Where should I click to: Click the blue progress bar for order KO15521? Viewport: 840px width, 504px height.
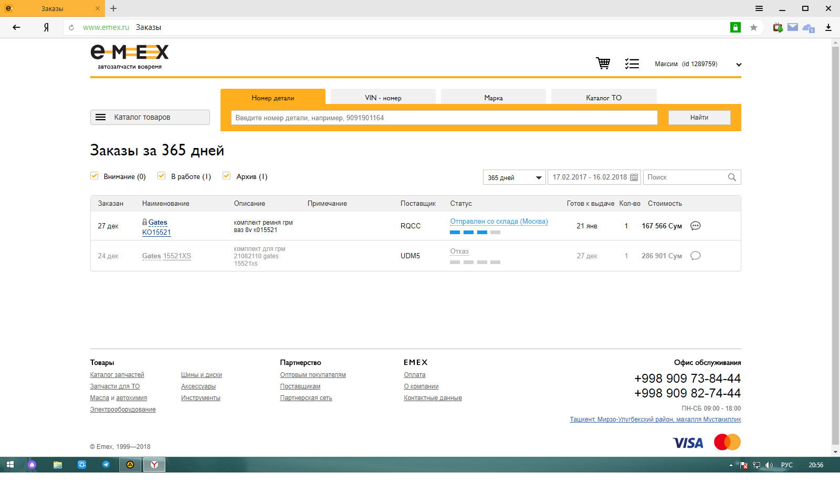coord(475,232)
